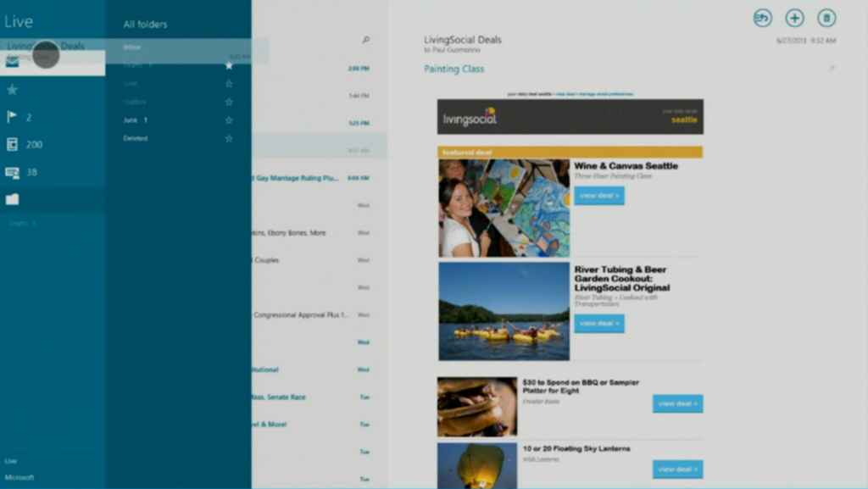
Task: Click the search magnifier icon in the message list
Action: pos(365,40)
